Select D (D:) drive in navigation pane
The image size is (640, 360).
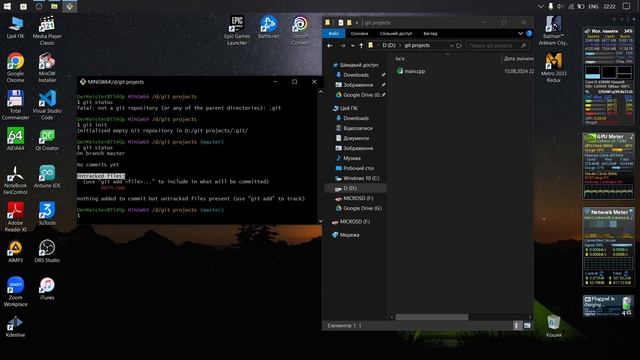pos(355,188)
